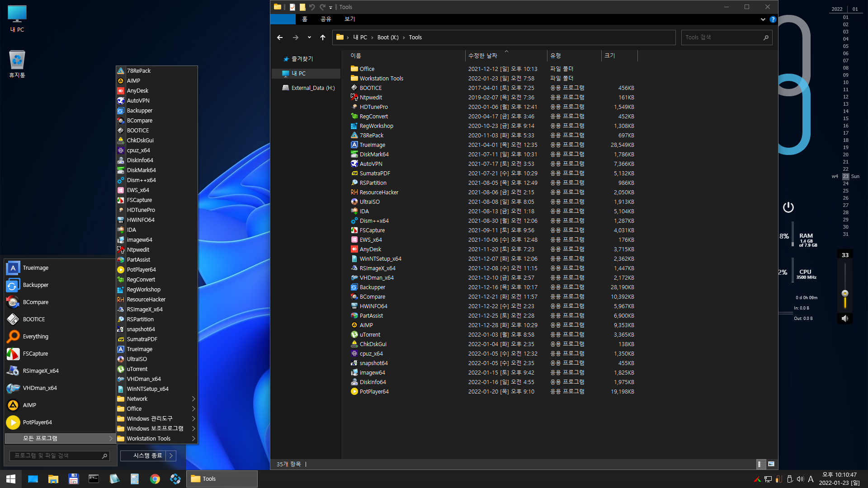Go up one folder level in Explorer

[323, 38]
